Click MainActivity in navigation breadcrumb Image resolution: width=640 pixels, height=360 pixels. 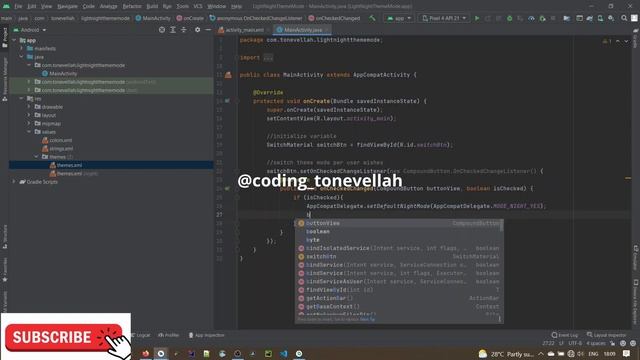coord(153,18)
